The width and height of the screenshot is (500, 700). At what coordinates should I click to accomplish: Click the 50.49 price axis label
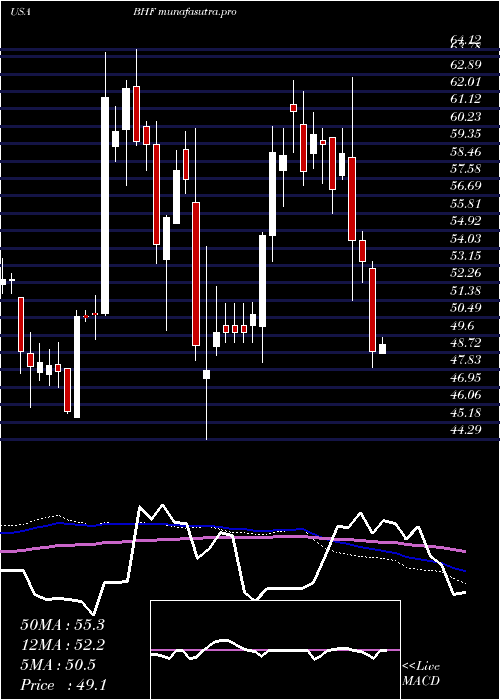tap(466, 308)
